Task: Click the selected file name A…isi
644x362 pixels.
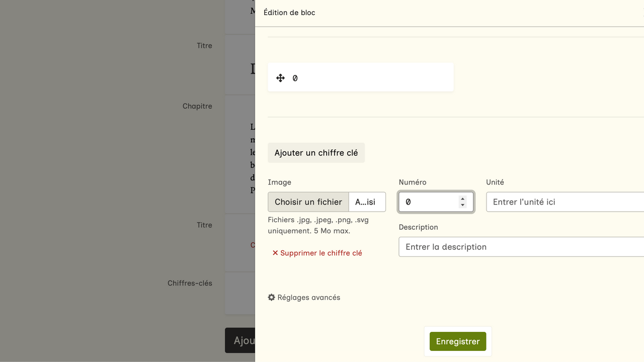Action: click(366, 202)
